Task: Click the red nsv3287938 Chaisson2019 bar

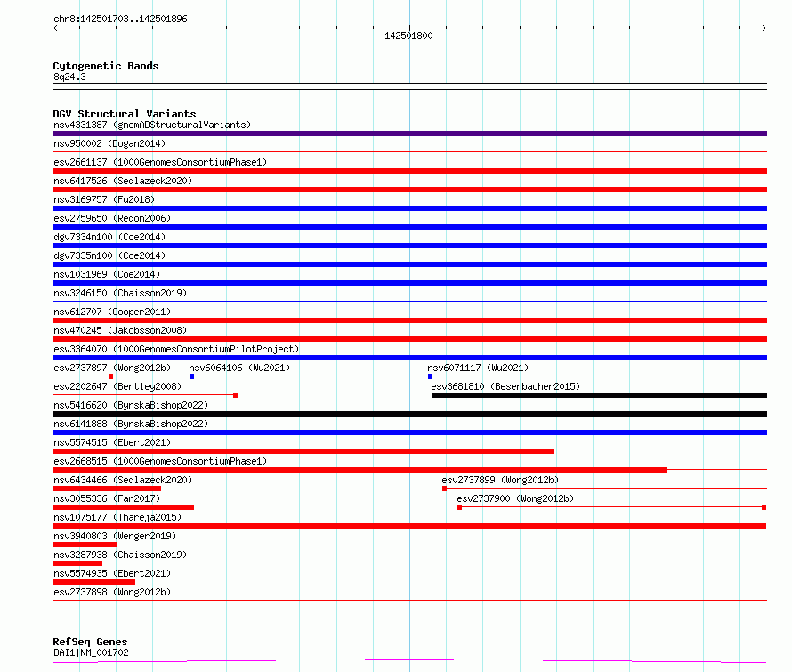Action: point(77,563)
